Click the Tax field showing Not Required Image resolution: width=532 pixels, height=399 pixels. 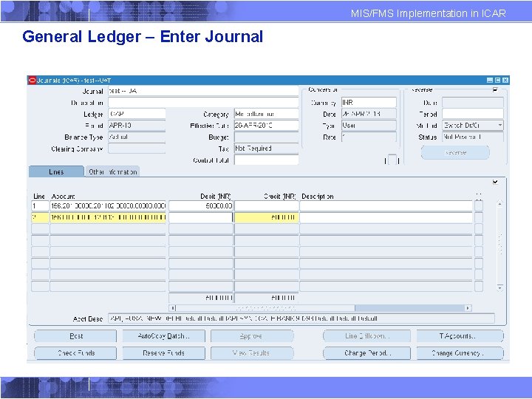(266, 149)
